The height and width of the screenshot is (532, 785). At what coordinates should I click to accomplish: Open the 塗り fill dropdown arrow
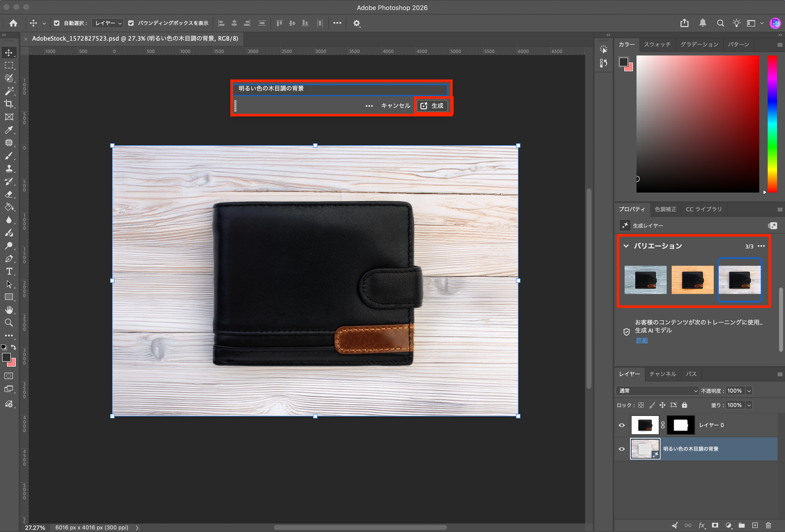pos(749,405)
